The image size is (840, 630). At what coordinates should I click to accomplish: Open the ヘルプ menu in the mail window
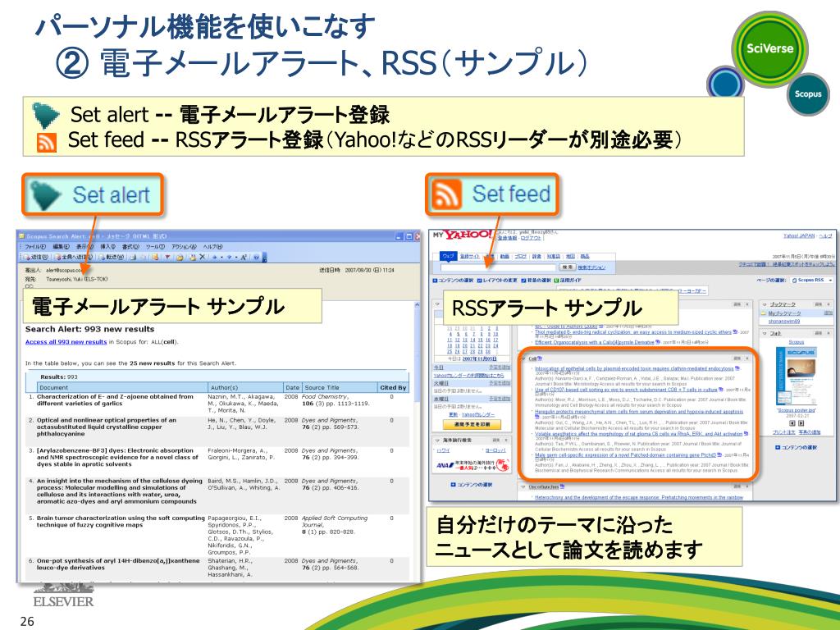click(212, 246)
